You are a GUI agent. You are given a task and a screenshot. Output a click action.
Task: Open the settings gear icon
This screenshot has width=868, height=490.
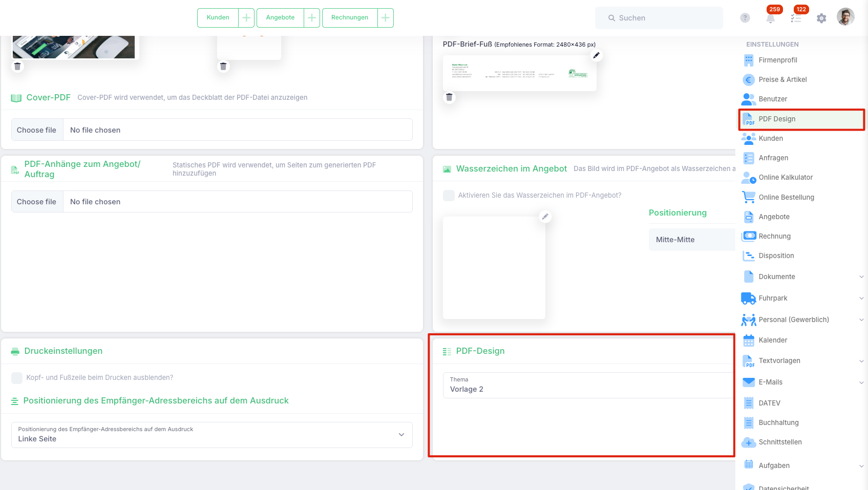(821, 18)
